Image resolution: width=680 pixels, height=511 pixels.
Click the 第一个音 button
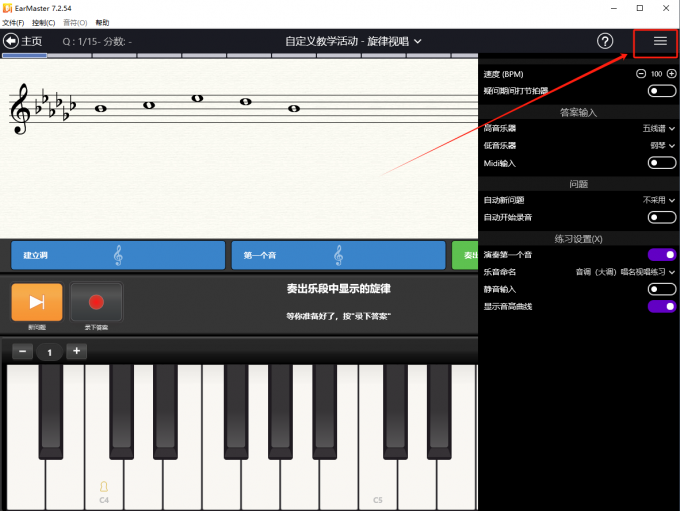338,255
